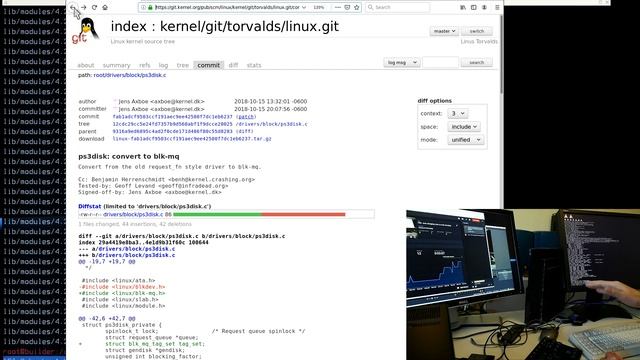Click the green insertions part of diffstat bar
Image resolution: width=640 pixels, height=360 pixels.
point(217,214)
